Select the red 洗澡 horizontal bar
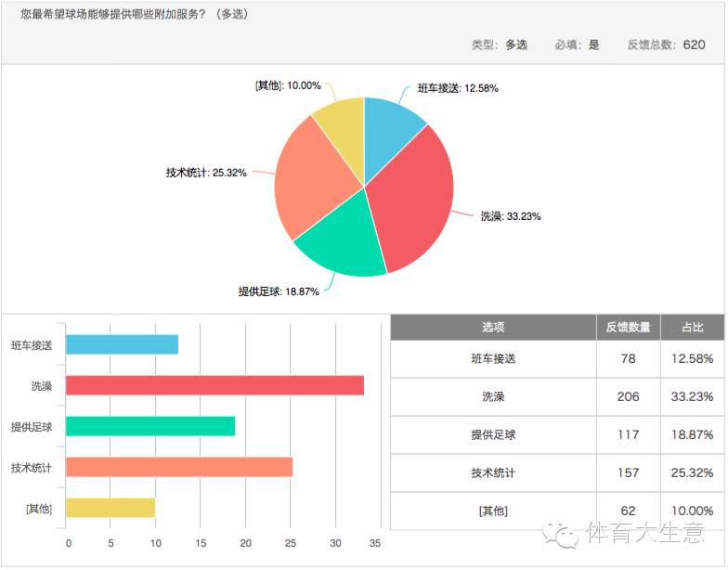This screenshot has width=728, height=570. tap(215, 385)
